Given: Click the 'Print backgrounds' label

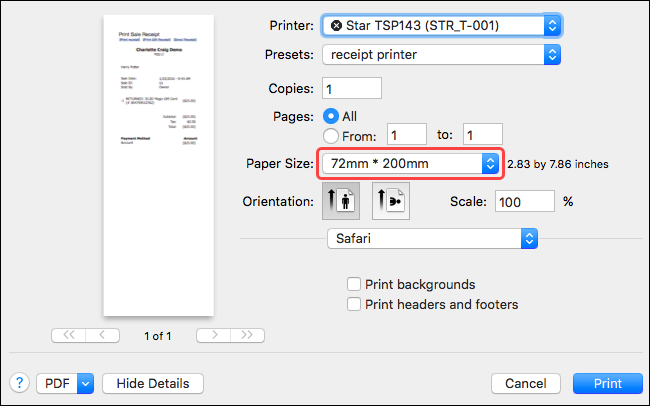Looking at the screenshot, I should 420,284.
